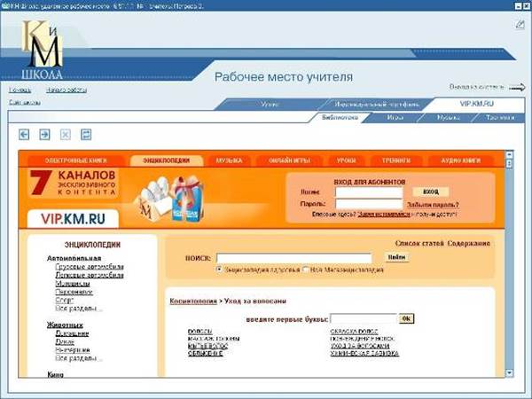532x399 pixels.
Task: Select the first encyclopedia search radio button
Action: [x=219, y=269]
